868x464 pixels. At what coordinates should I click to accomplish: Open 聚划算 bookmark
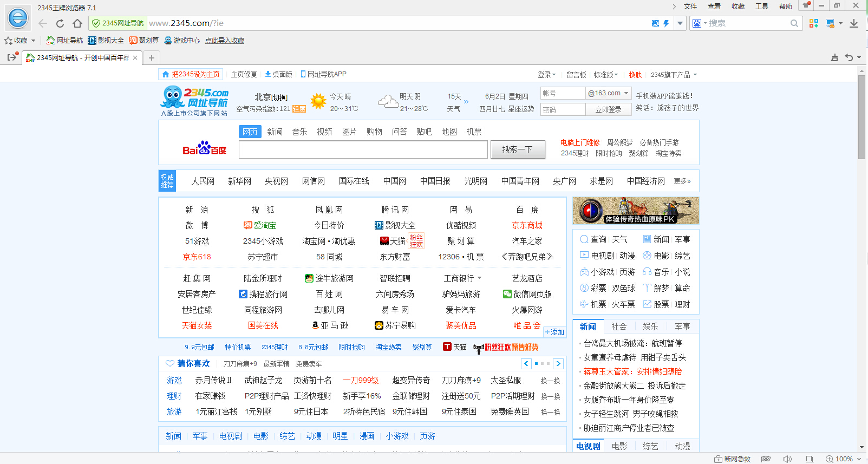click(144, 41)
